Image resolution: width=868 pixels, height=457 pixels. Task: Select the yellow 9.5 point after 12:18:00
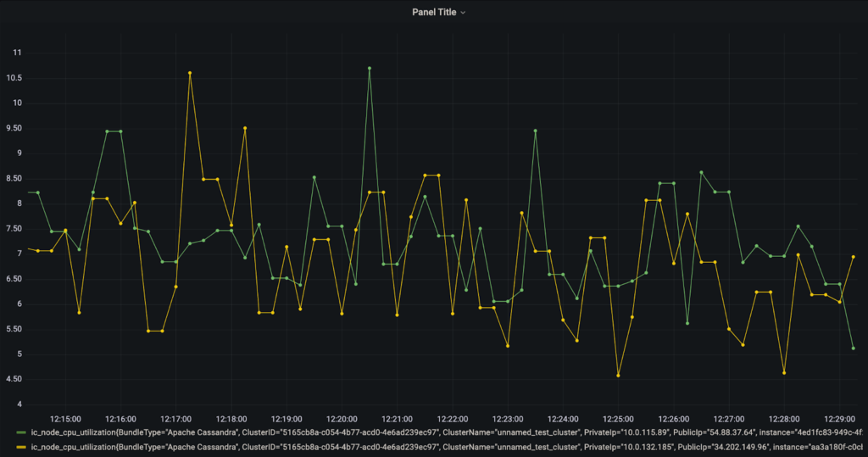[245, 128]
